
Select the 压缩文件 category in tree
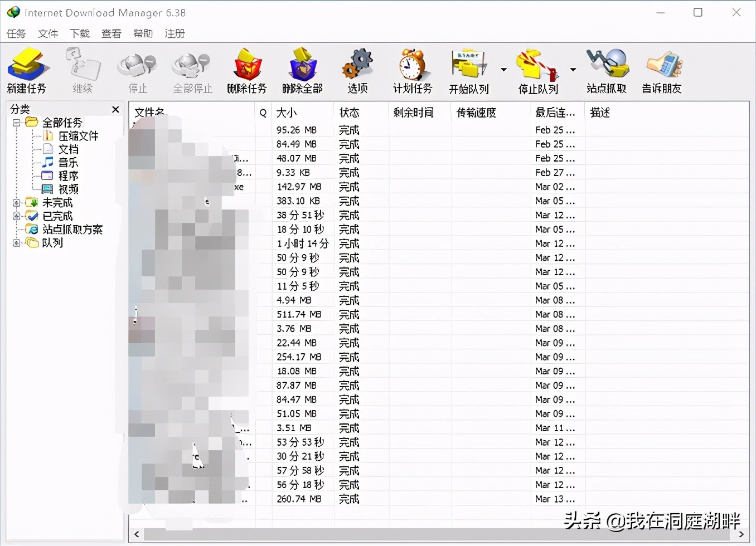point(78,136)
